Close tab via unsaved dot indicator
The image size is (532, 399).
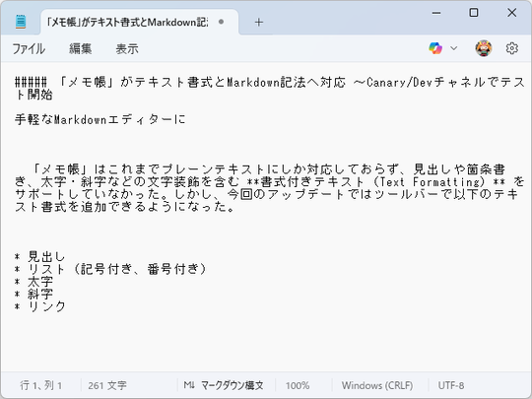pos(222,22)
